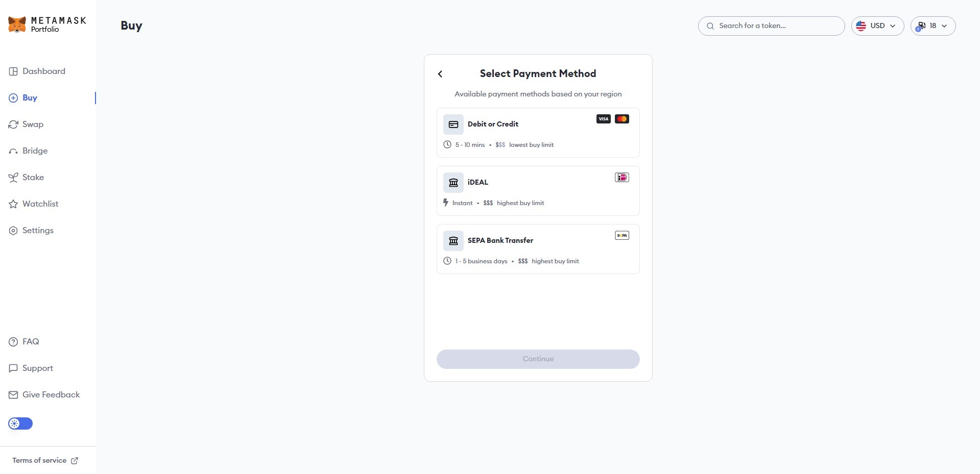Screen dimensions: 980x474
Task: Open the USD currency dropdown
Action: pyautogui.click(x=877, y=26)
